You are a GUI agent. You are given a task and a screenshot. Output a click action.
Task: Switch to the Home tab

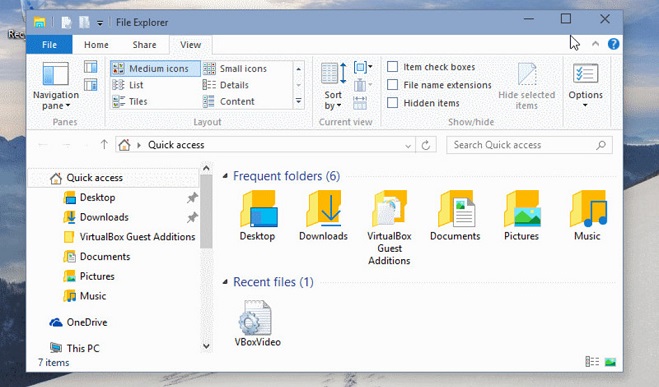[x=96, y=45]
